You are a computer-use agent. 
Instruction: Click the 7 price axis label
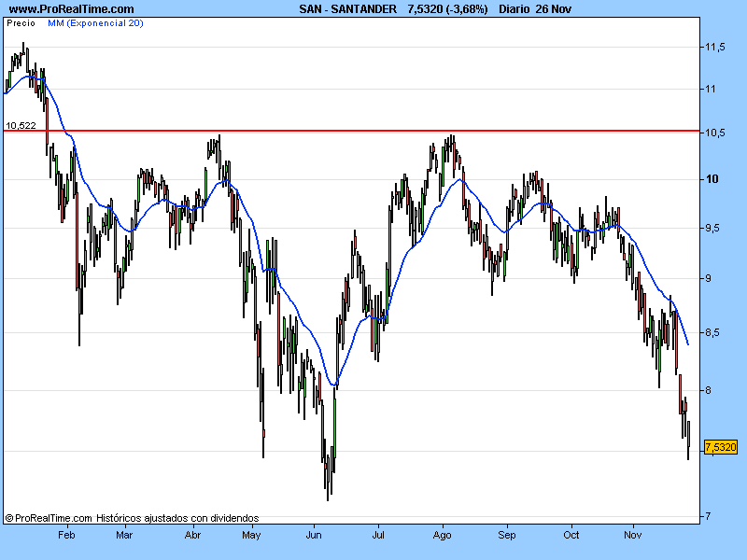pos(708,516)
